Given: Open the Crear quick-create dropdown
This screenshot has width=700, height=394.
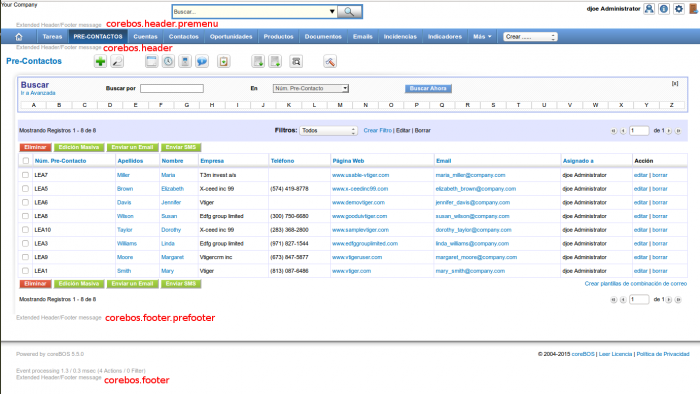Looking at the screenshot, I should coord(530,37).
